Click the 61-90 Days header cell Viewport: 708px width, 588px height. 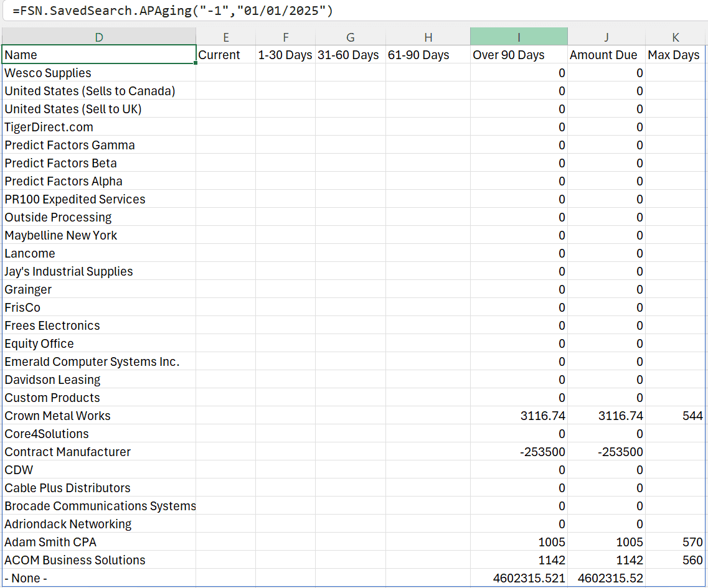pyautogui.click(x=428, y=55)
